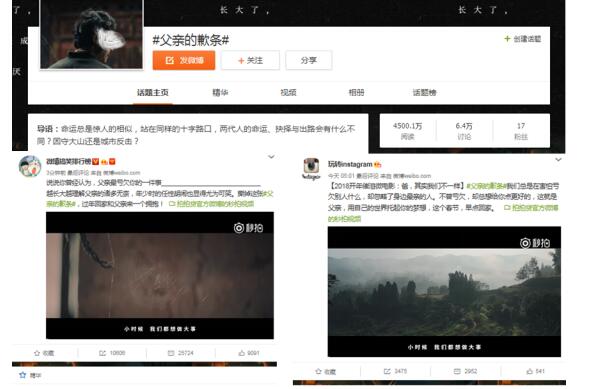The height and width of the screenshot is (389, 614).
Task: Click the 分享 share button
Action: coord(309,60)
